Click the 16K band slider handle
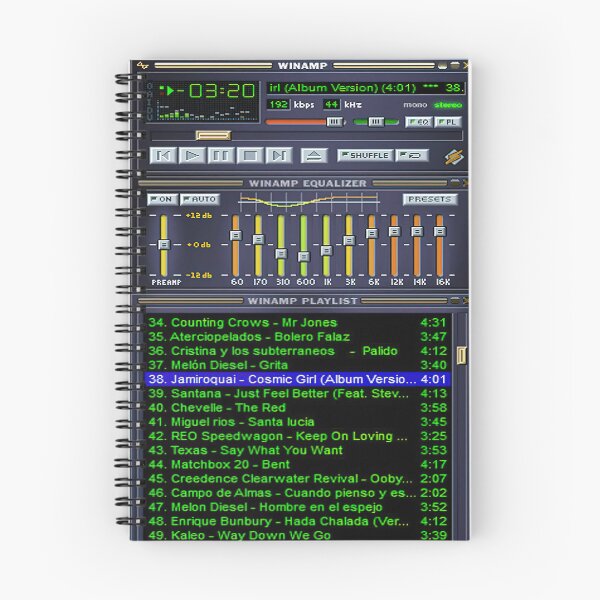Viewport: 600px width, 600px height. (440, 232)
